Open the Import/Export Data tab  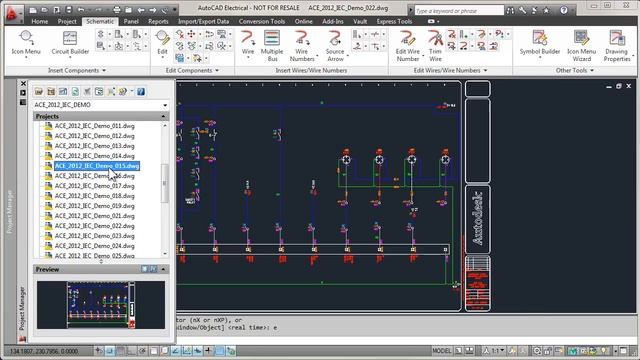[203, 21]
